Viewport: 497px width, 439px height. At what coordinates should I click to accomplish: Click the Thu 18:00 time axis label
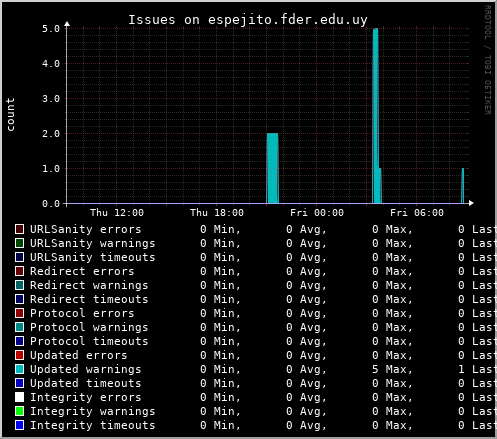point(217,213)
